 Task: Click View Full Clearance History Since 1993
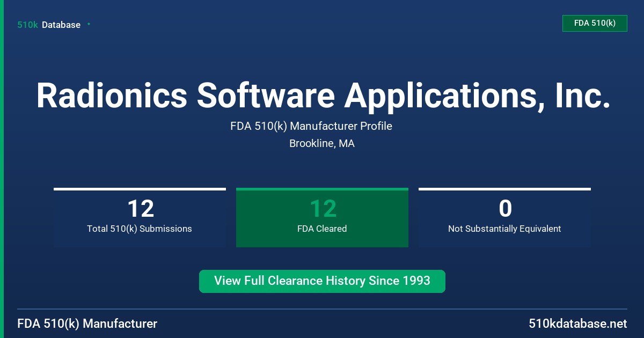click(322, 281)
